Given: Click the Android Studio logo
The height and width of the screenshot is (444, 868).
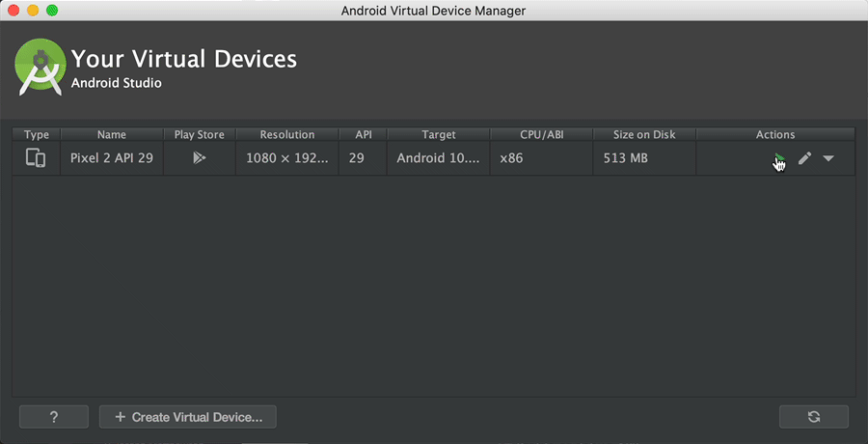Looking at the screenshot, I should point(41,67).
